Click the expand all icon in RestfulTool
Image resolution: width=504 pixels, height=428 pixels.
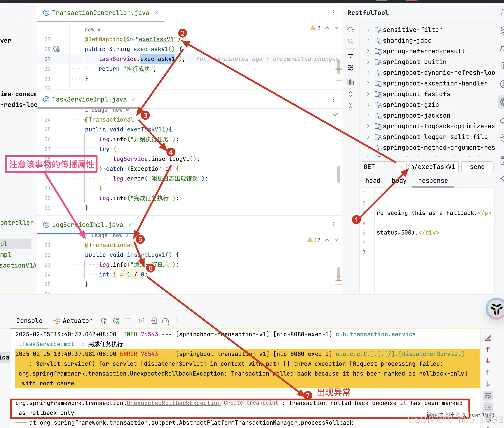(x=350, y=94)
